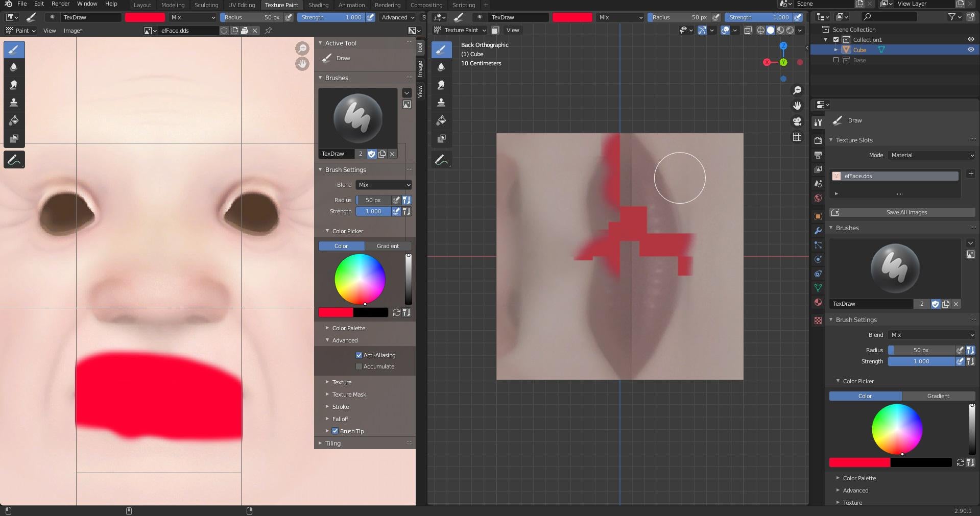
Task: Select Clone tool in 3D viewport toolbar
Action: (442, 103)
